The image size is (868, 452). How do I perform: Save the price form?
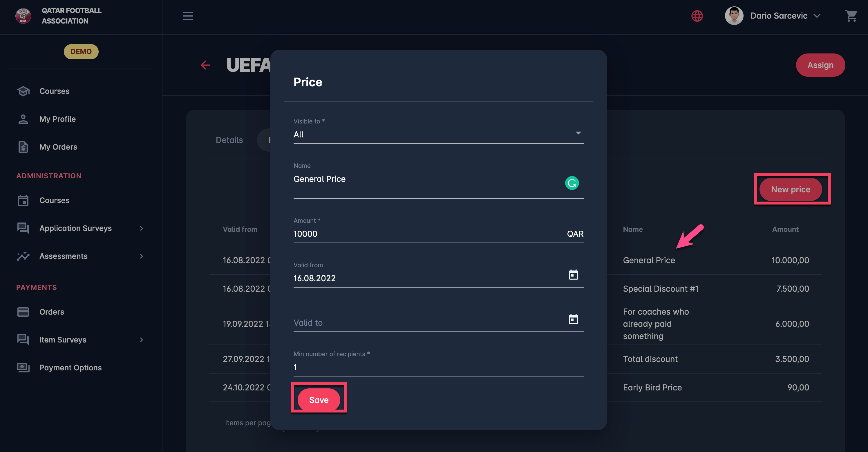[x=319, y=400]
